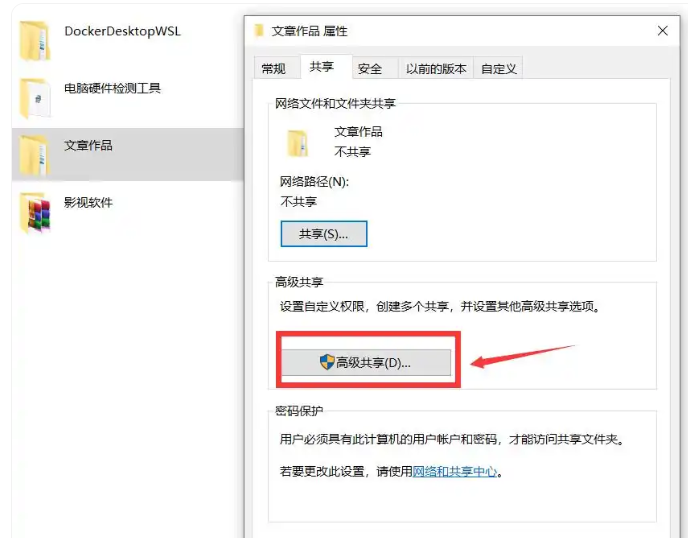
Task: Click the 网络路径(N): label
Action: pos(314,182)
